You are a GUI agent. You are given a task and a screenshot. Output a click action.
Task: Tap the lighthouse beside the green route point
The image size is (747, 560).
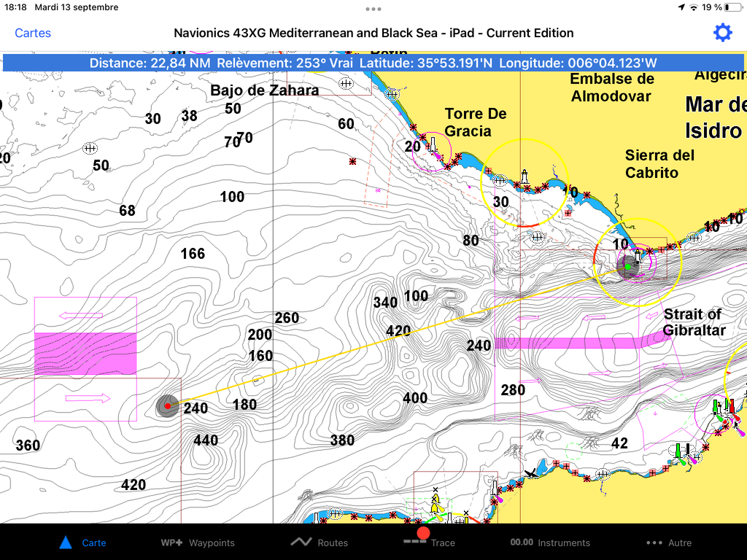[x=638, y=256]
